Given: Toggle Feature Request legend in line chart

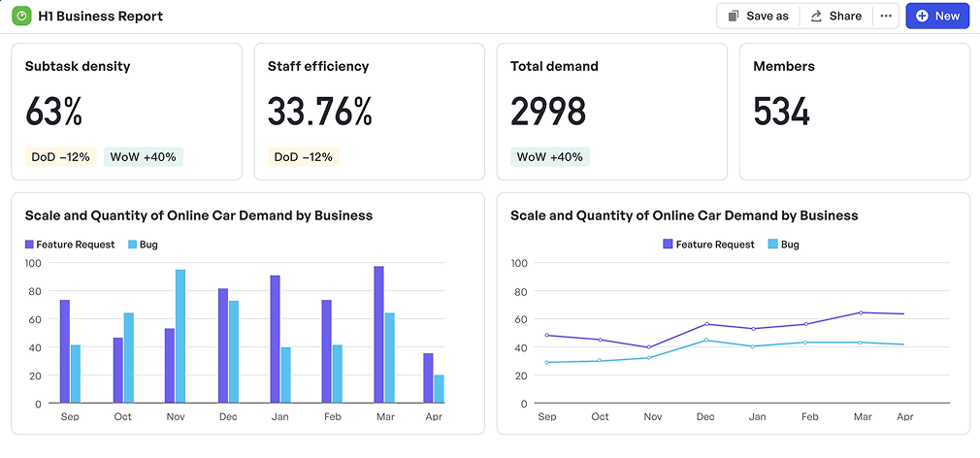Looking at the screenshot, I should point(708,245).
